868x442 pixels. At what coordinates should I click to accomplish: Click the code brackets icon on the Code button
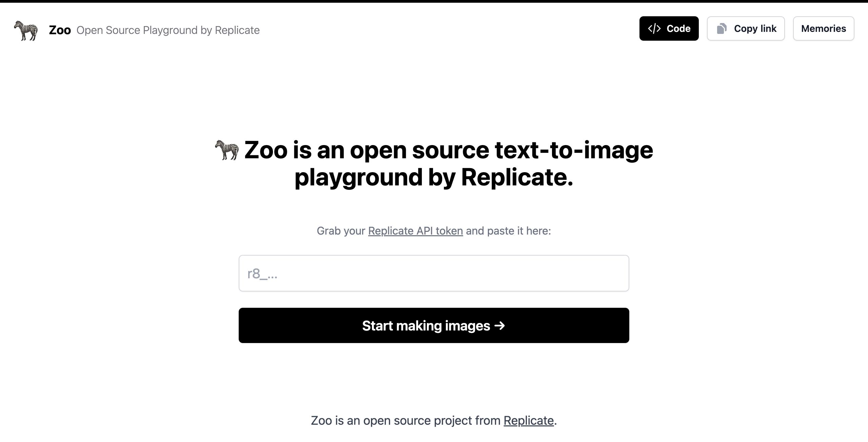pyautogui.click(x=654, y=28)
